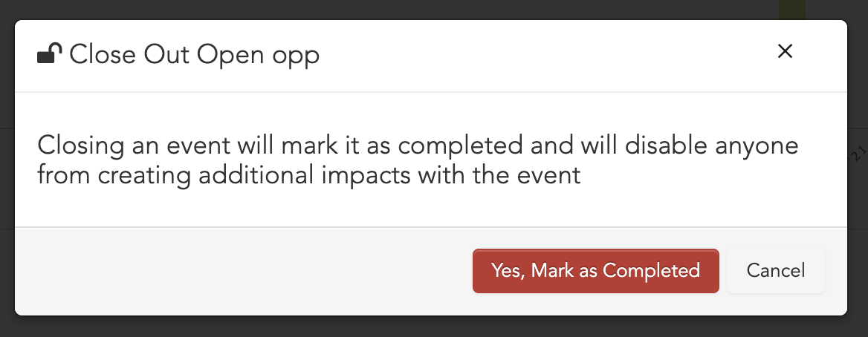
Task: Click the 'Closing an event will mark' line
Action: [x=418, y=145]
